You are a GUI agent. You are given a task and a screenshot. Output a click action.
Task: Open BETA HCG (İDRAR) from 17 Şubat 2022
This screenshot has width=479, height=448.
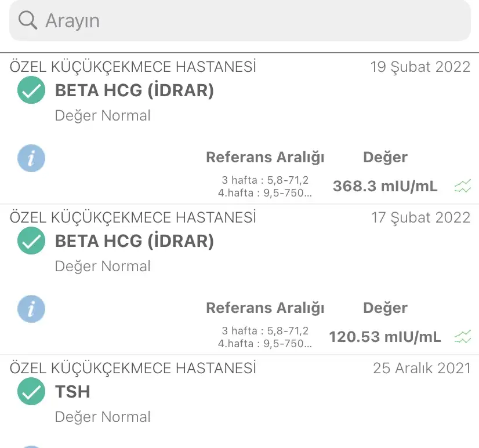click(134, 242)
